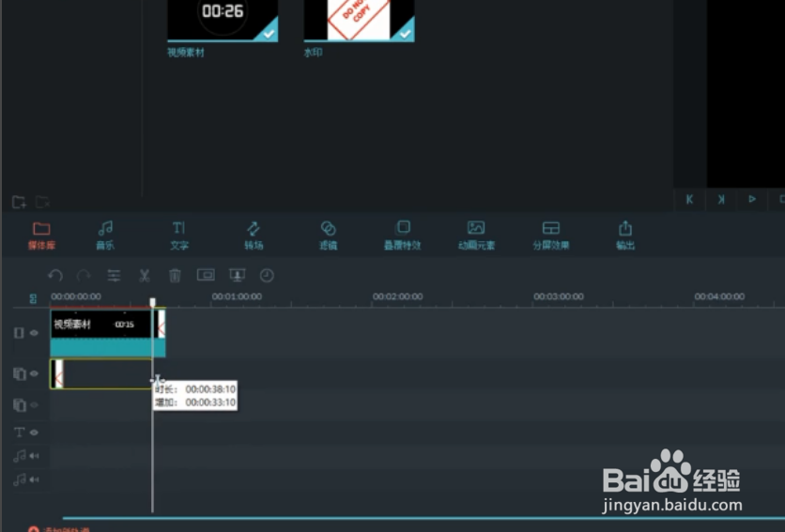Toggle visibility of the main video track
Image resolution: width=785 pixels, height=532 pixels.
click(34, 333)
